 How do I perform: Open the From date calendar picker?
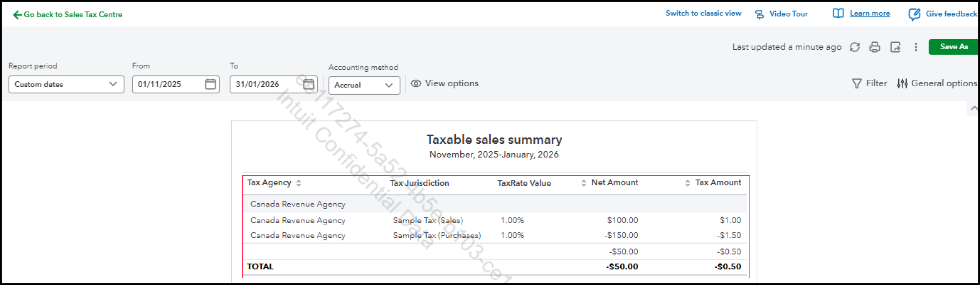click(x=210, y=84)
